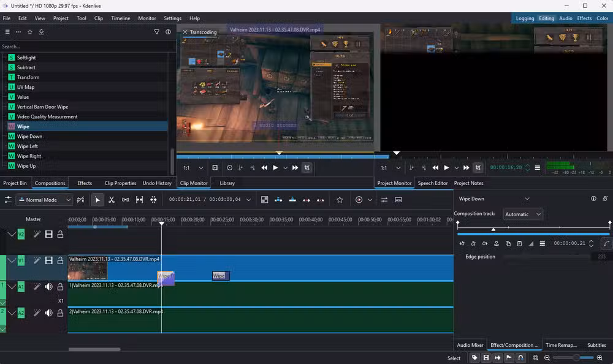
Task: Lock video track V2
Action: click(x=60, y=235)
